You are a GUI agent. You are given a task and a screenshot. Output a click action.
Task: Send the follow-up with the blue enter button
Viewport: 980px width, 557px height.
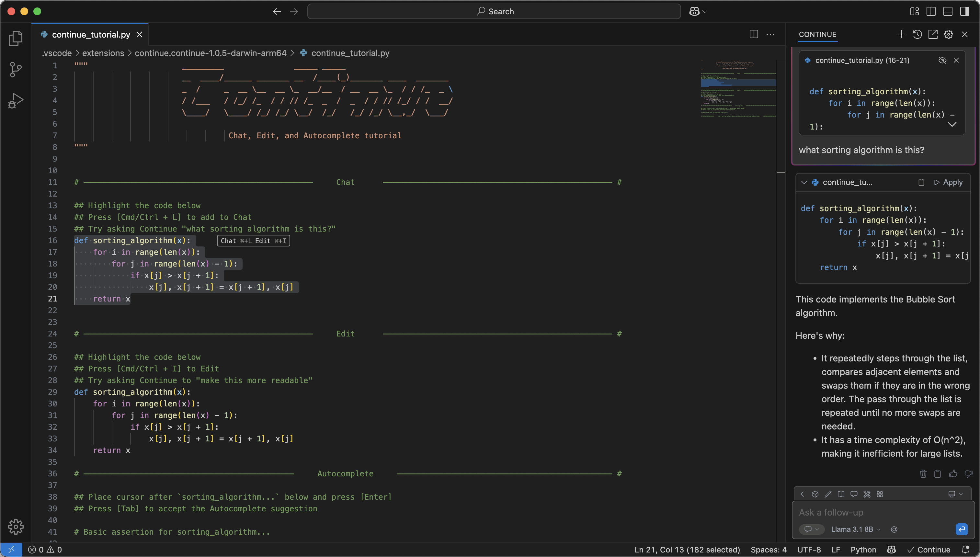point(962,529)
